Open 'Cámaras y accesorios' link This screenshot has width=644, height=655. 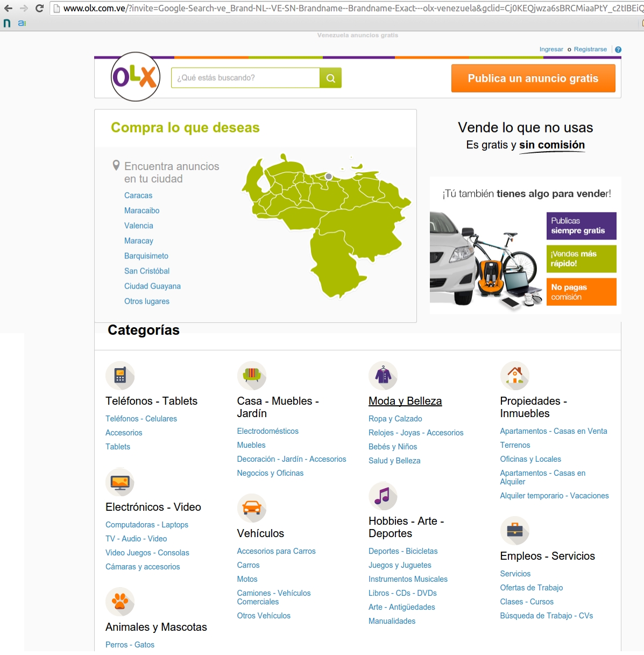click(143, 566)
